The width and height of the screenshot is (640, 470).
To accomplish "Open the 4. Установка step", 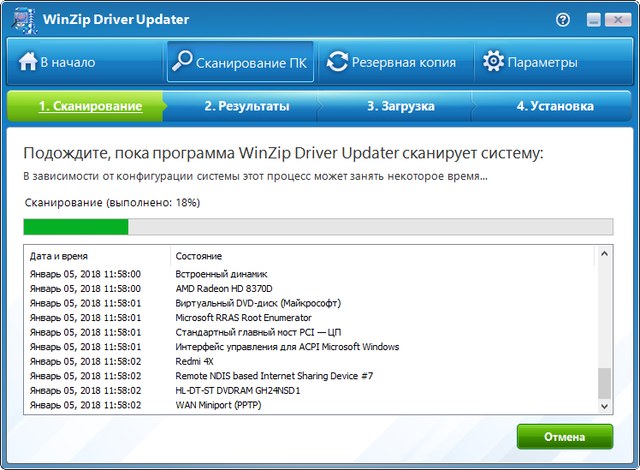I will [555, 106].
